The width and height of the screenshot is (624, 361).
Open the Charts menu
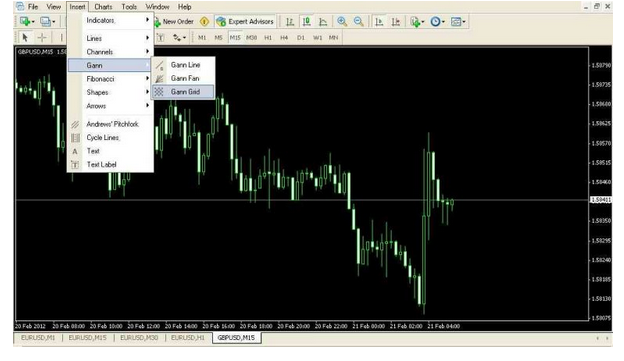(103, 7)
